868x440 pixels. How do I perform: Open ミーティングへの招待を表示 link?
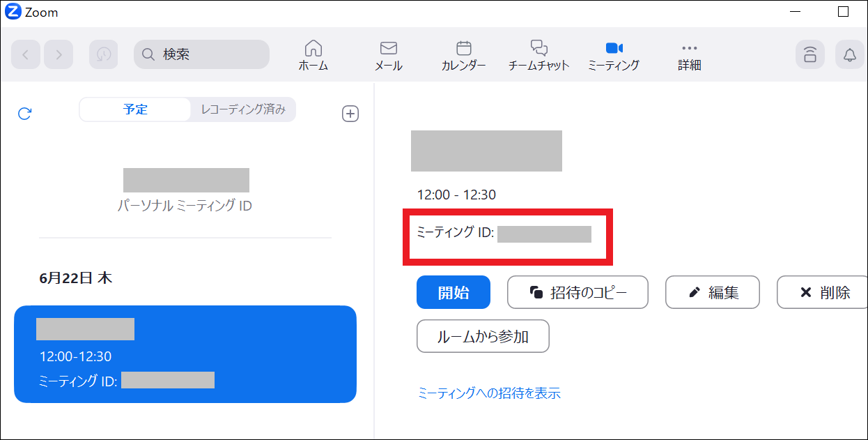pyautogui.click(x=489, y=393)
